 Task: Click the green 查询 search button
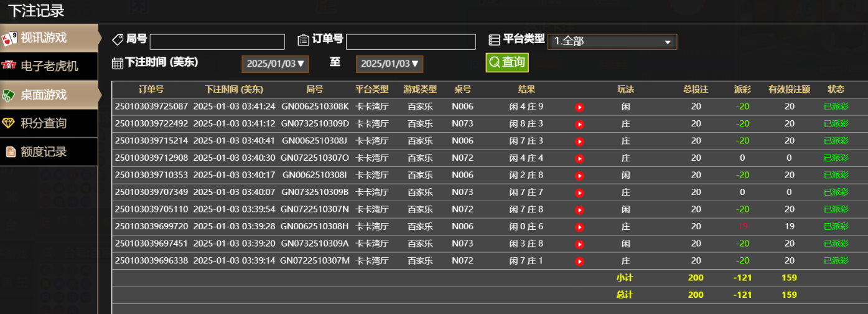[x=507, y=62]
